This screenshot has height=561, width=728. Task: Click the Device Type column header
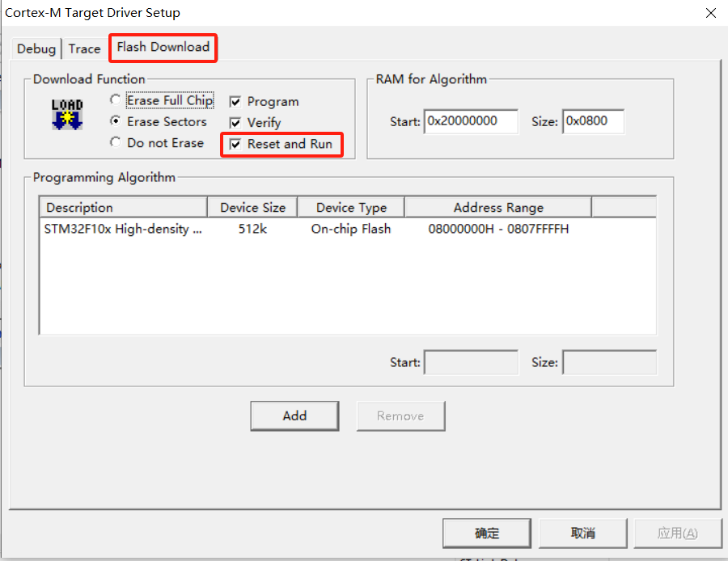tap(351, 207)
